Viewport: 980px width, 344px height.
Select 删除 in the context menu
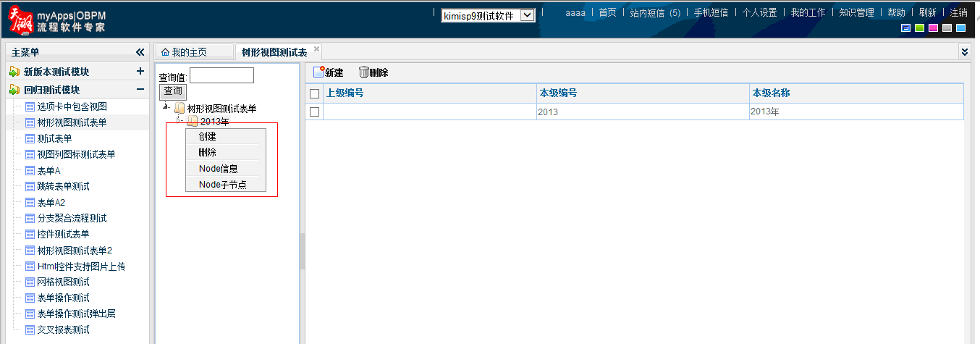click(227, 152)
